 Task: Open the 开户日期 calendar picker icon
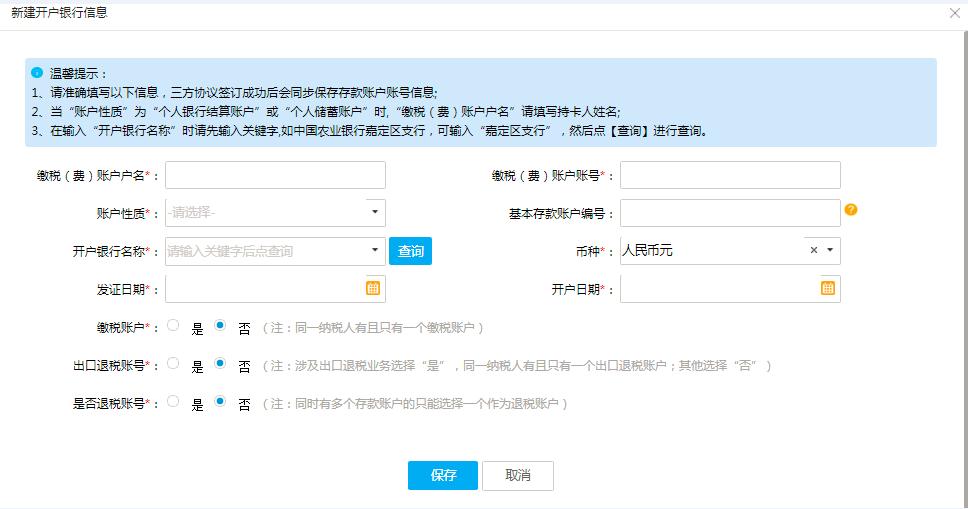click(828, 288)
